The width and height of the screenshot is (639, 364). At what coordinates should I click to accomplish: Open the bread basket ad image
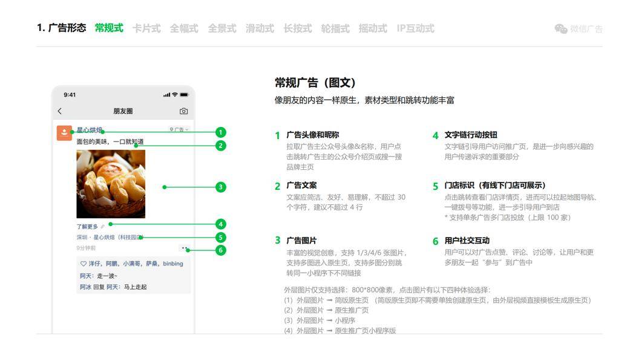tap(111, 184)
